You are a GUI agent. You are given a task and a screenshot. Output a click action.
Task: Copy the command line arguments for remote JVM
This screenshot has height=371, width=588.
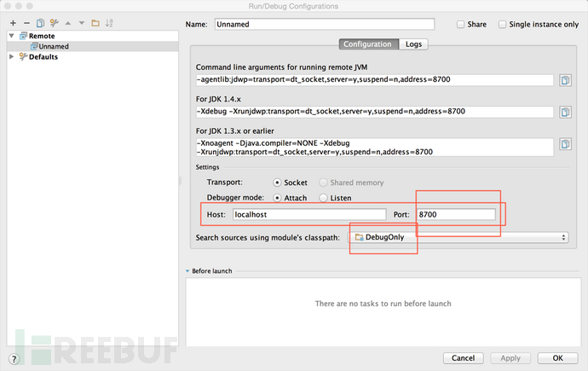(565, 81)
